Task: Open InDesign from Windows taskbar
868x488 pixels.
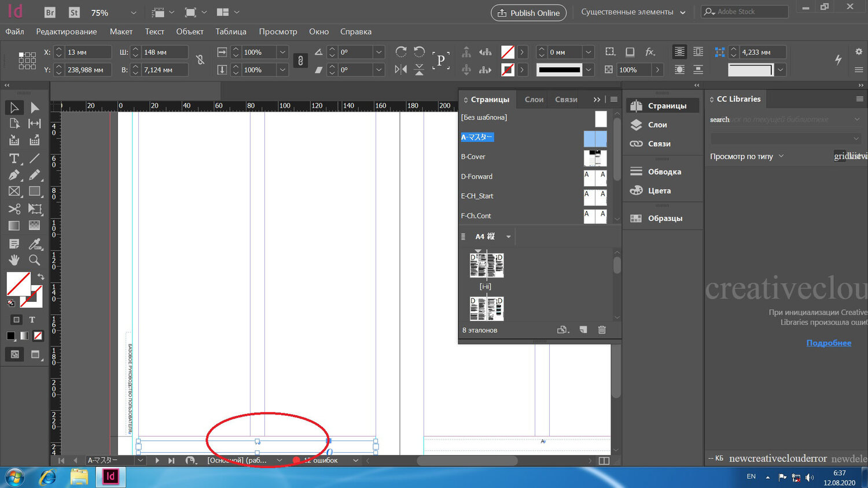Action: (x=111, y=477)
